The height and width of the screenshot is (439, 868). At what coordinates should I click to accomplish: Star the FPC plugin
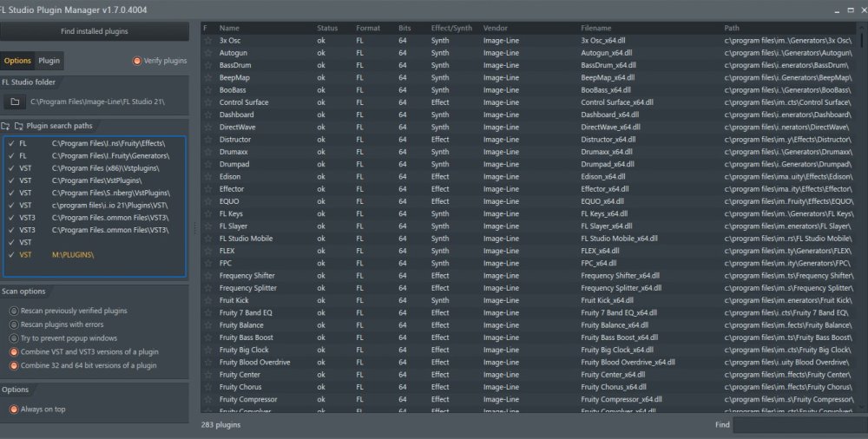click(x=208, y=263)
